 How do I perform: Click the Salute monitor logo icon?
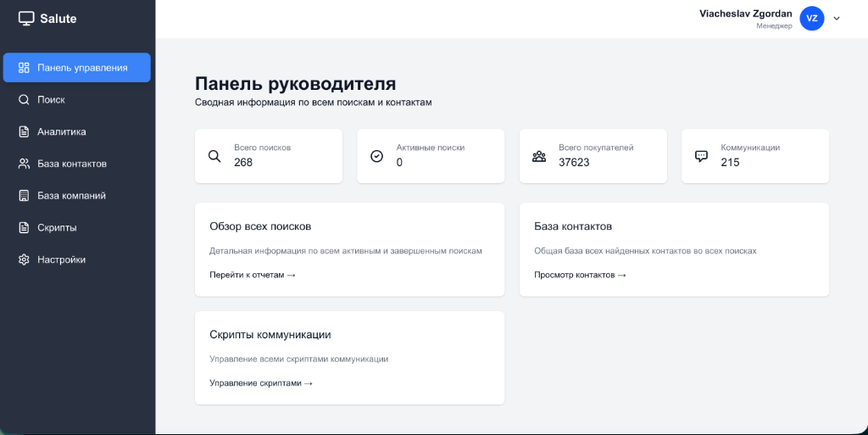tap(26, 19)
